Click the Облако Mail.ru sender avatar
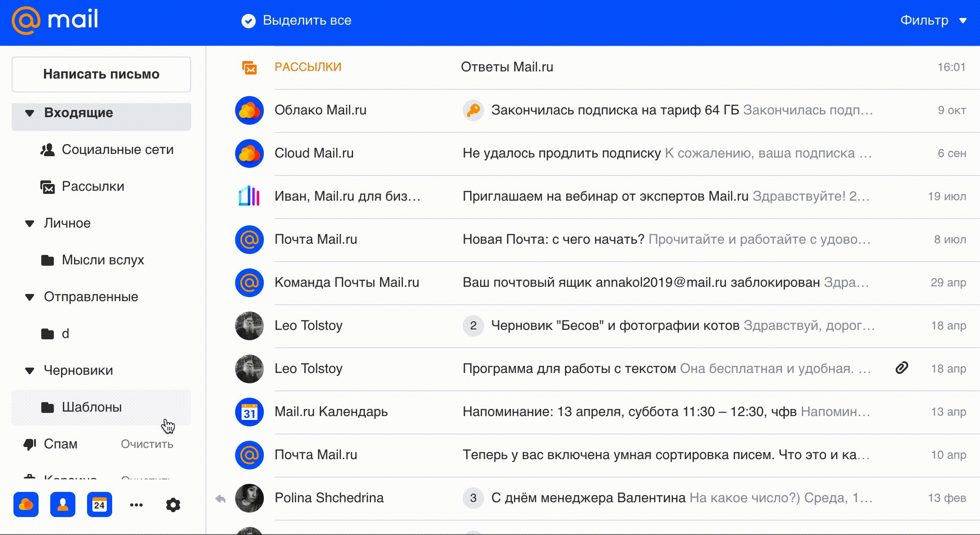The height and width of the screenshot is (535, 980). (x=249, y=110)
